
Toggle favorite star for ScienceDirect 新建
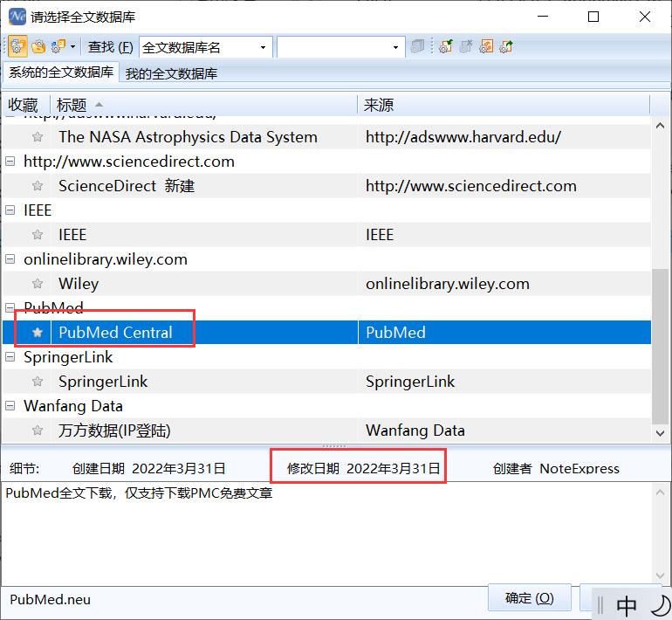(x=38, y=186)
